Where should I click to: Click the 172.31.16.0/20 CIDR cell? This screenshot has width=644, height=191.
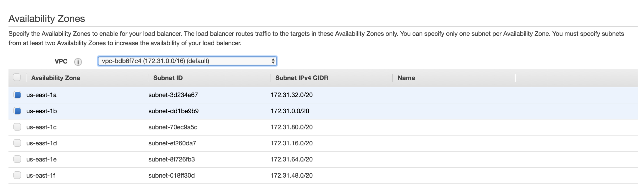tap(292, 143)
